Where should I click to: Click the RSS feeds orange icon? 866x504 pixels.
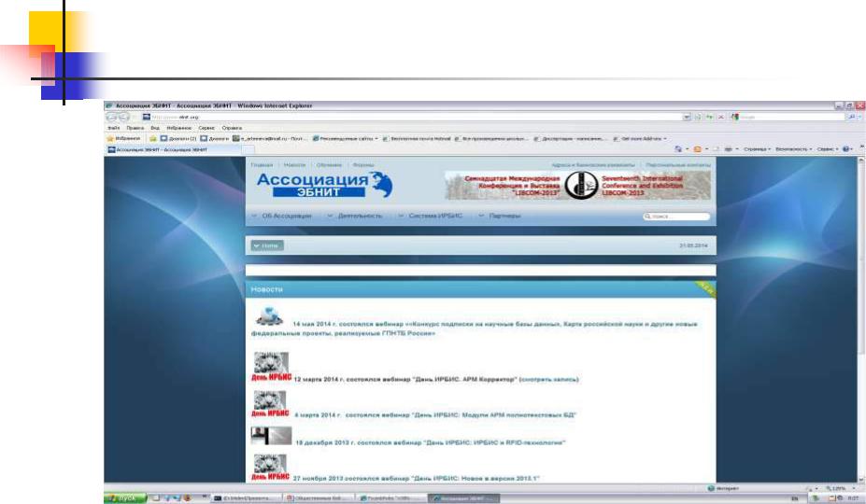pos(697,149)
